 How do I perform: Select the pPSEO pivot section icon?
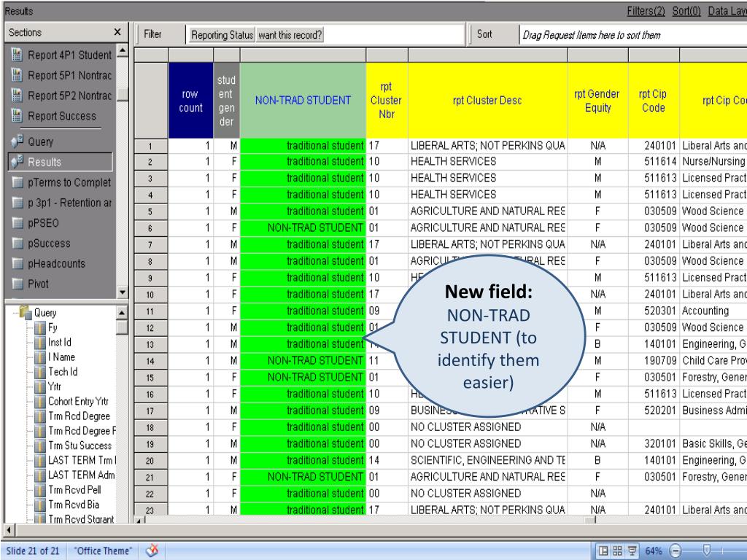coord(17,223)
